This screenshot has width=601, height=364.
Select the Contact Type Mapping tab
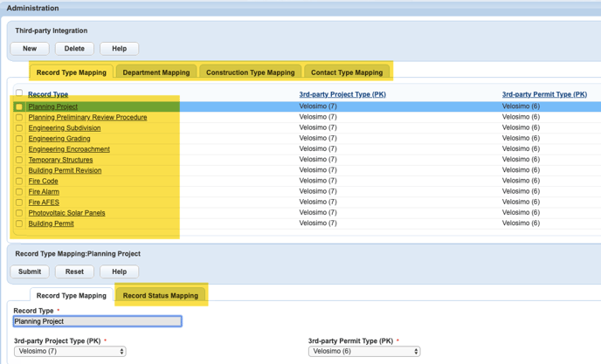click(347, 72)
